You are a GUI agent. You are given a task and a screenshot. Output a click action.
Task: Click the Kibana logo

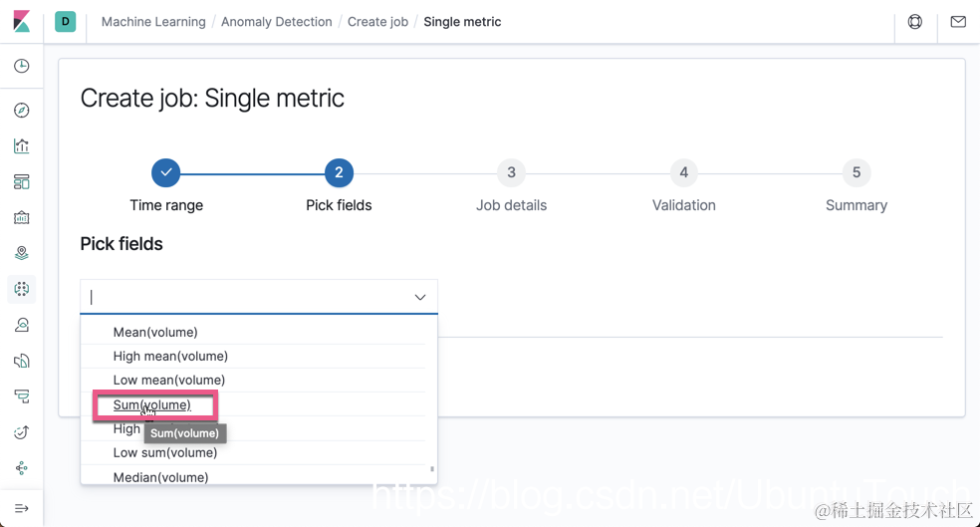click(22, 21)
